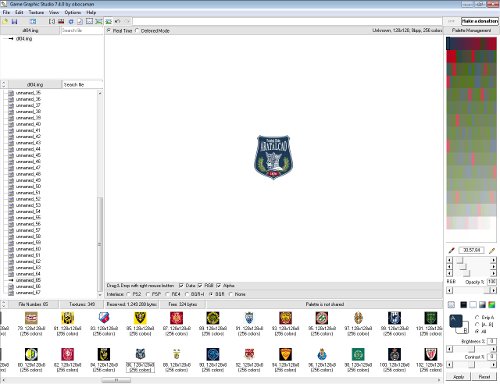This screenshot has width=500, height=384.
Task: Click the bracketed-square toolbar icon
Action: coord(52,21)
